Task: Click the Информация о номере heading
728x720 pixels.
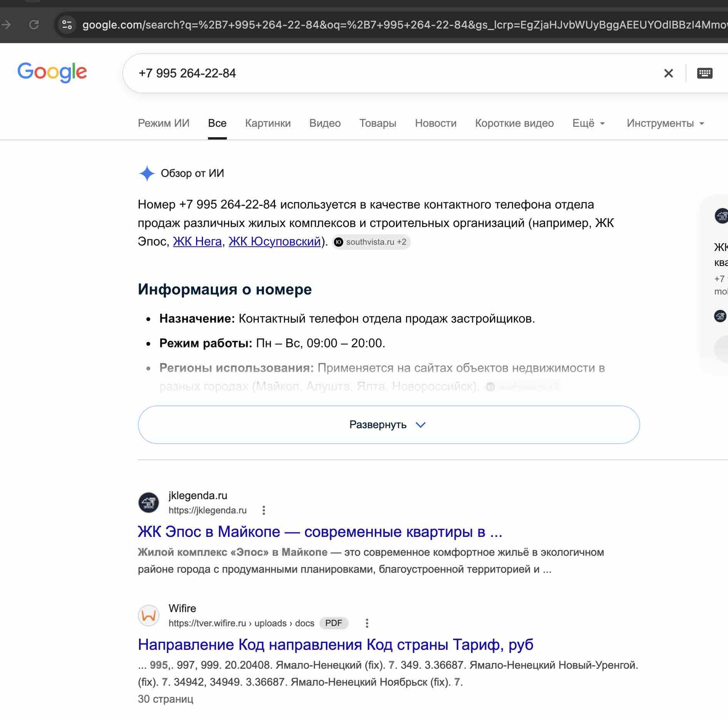Action: [x=225, y=289]
